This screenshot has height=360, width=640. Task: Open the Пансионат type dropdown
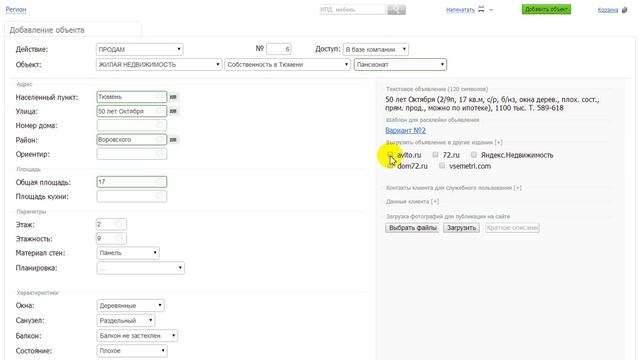click(x=400, y=64)
